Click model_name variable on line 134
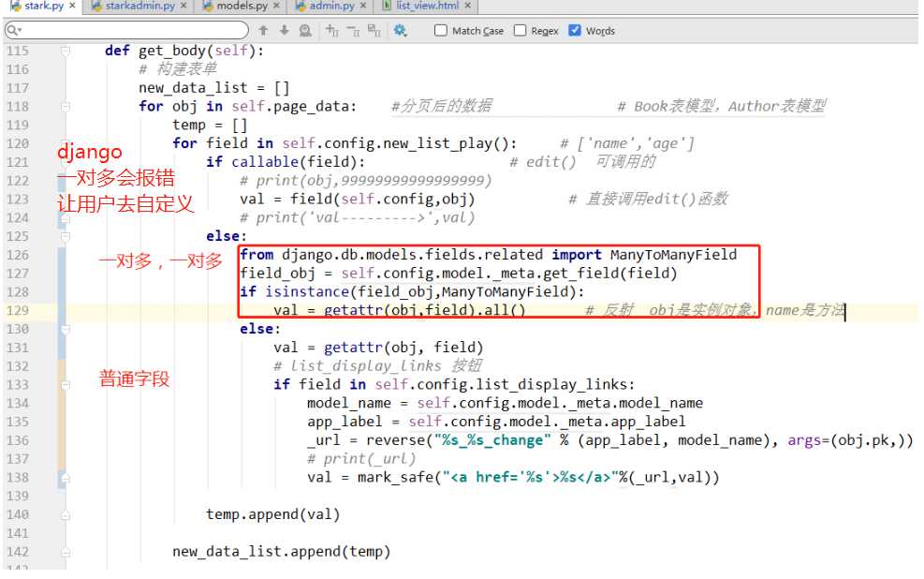This screenshot has height=579, width=924. coord(349,403)
